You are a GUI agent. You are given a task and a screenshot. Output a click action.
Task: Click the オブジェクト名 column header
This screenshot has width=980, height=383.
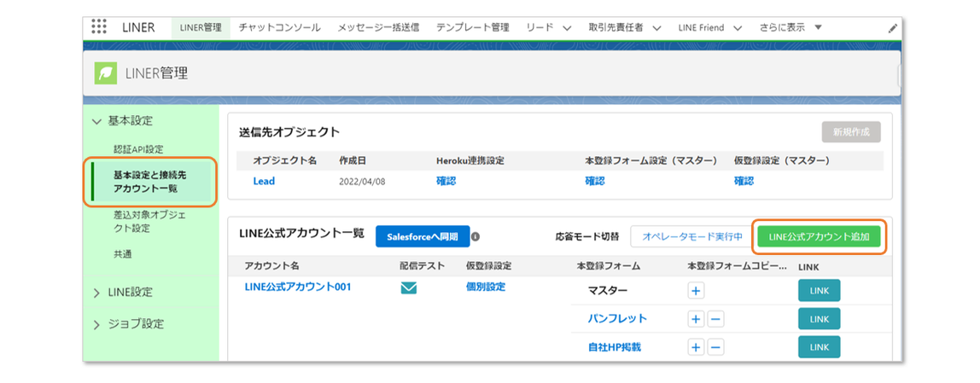[285, 160]
